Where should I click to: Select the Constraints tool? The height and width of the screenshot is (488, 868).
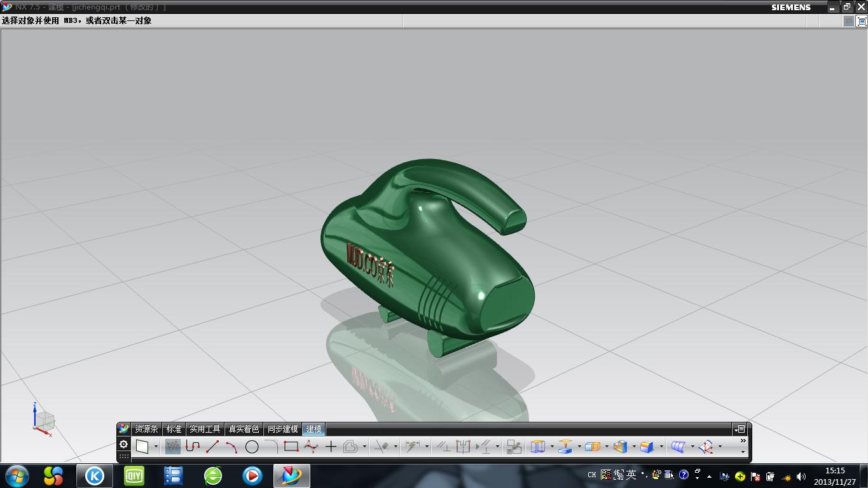point(443,447)
